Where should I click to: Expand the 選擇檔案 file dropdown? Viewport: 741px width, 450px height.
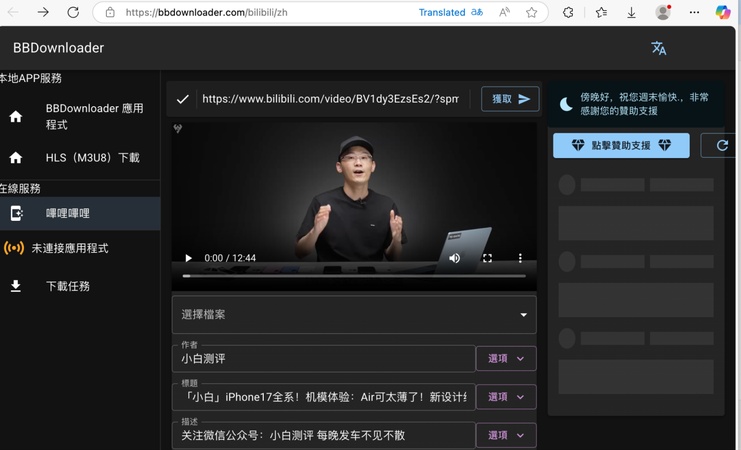pyautogui.click(x=354, y=314)
